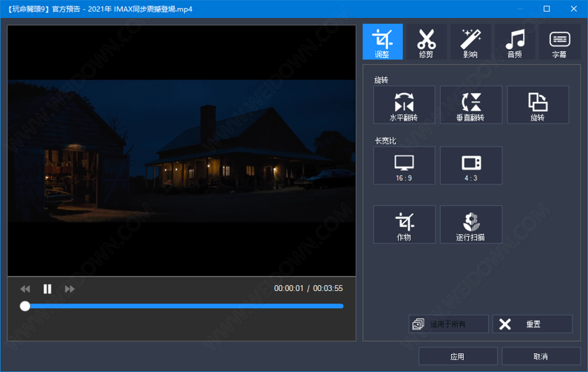Set aspect ratio to 4:3

[471, 165]
